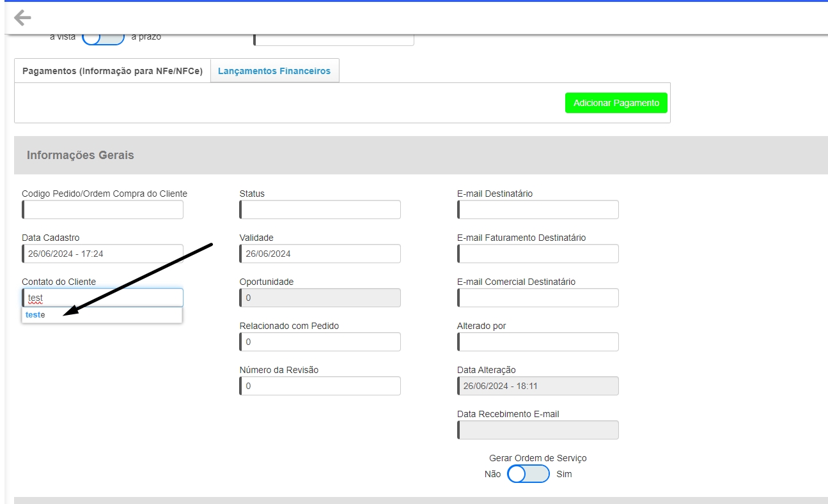
Task: Toggle the à vista / a prazo switch
Action: (103, 37)
